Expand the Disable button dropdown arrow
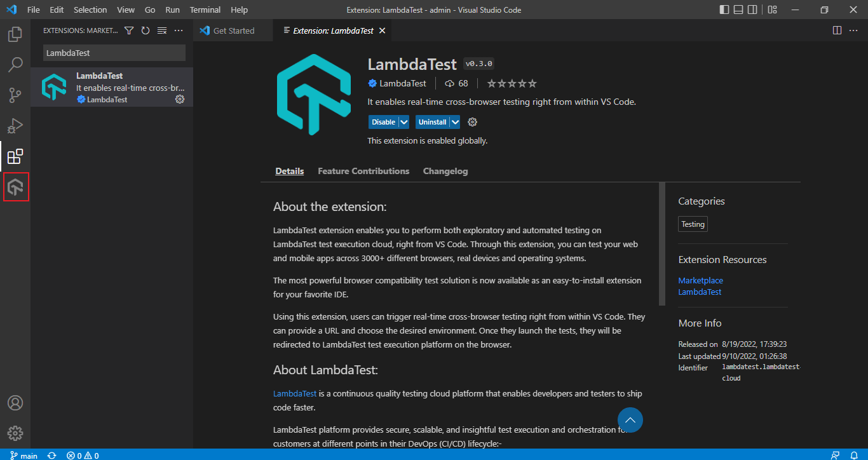Screen dimensions: 868x460 tap(403, 122)
